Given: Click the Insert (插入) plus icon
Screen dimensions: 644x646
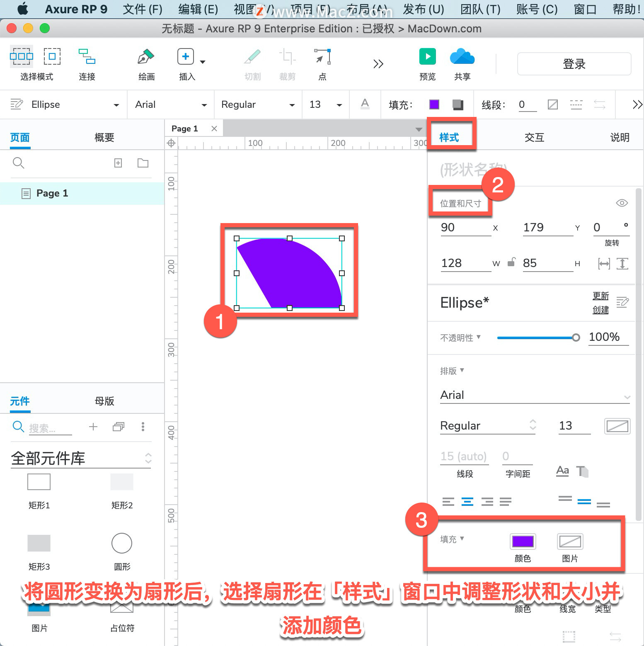Looking at the screenshot, I should coord(186,56).
